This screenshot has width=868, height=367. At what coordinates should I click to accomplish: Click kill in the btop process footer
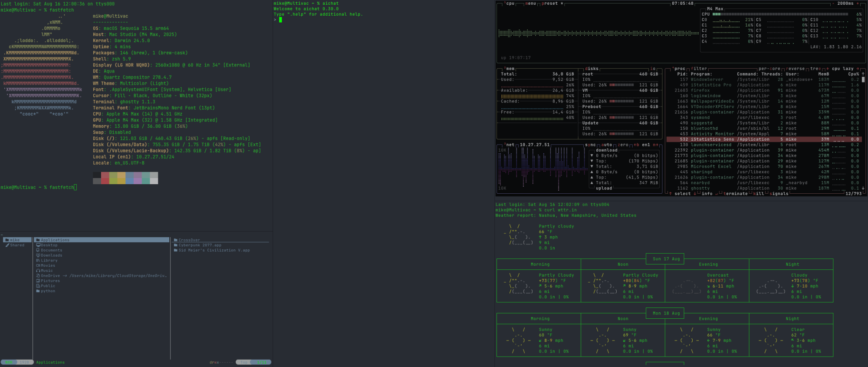pyautogui.click(x=758, y=194)
